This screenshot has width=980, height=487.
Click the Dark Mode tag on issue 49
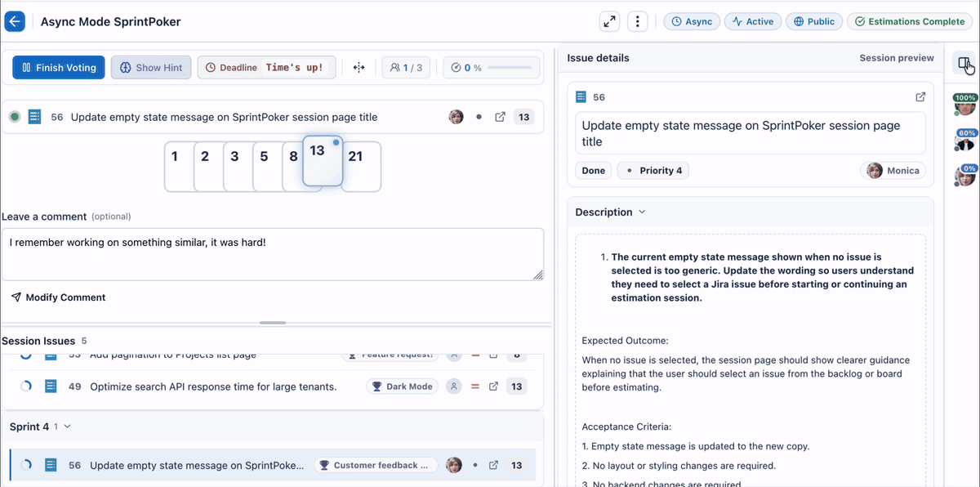click(x=402, y=386)
